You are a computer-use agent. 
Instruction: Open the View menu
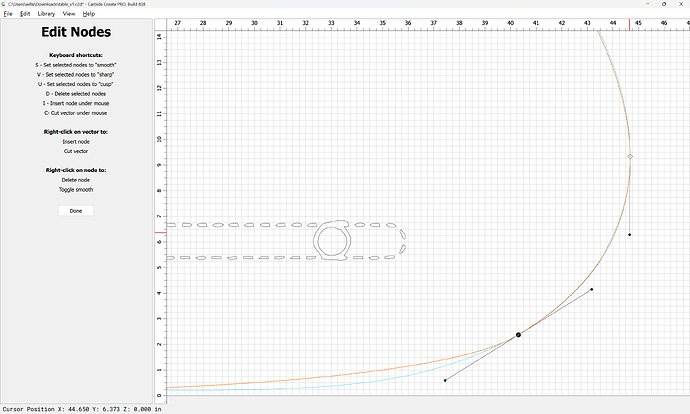coord(68,14)
